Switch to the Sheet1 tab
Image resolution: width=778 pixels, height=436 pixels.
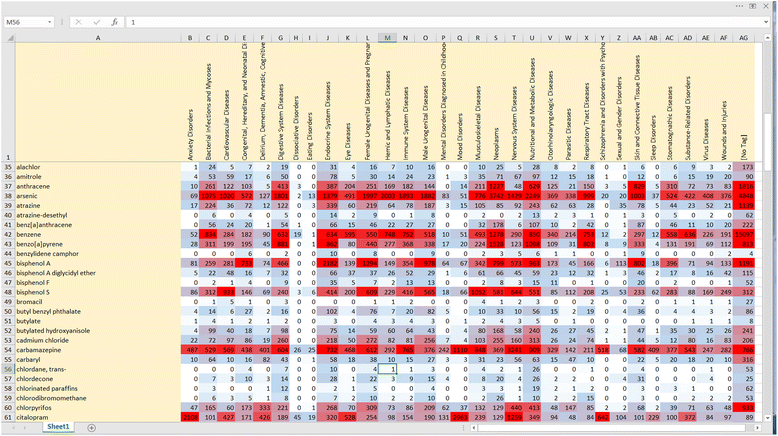point(59,427)
